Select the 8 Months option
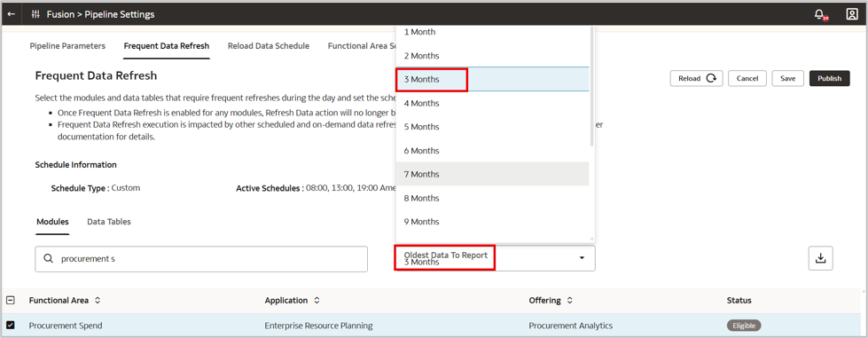 [492, 198]
